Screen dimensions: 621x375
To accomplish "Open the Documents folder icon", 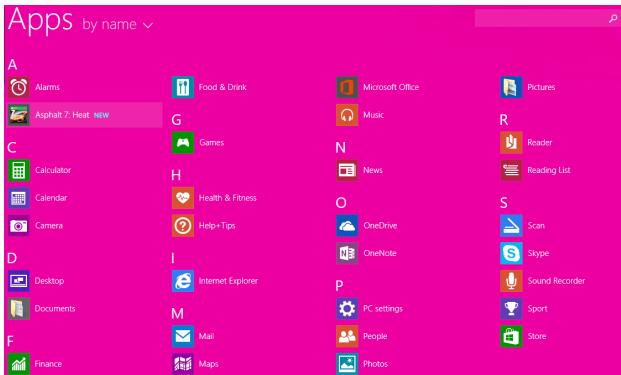I will (19, 309).
